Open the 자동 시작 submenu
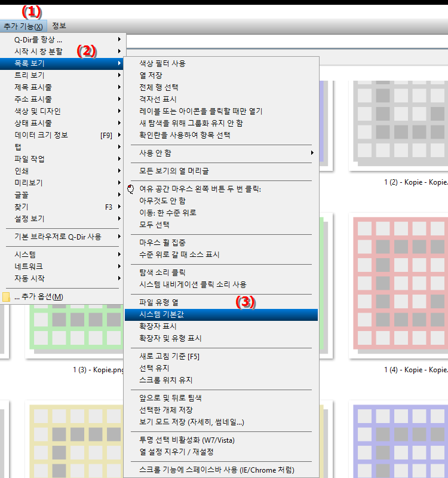Image resolution: width=448 pixels, height=478 pixels. coord(63,278)
